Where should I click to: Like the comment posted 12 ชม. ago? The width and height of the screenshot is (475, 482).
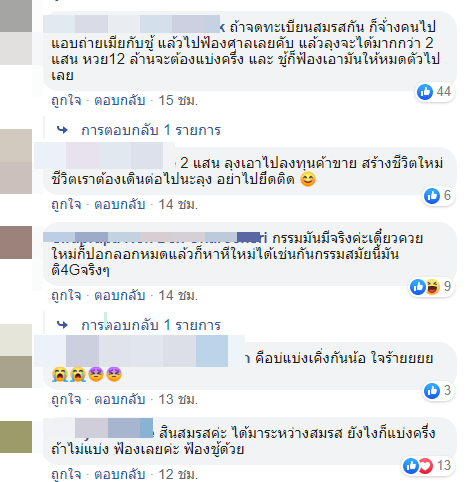[x=66, y=474]
